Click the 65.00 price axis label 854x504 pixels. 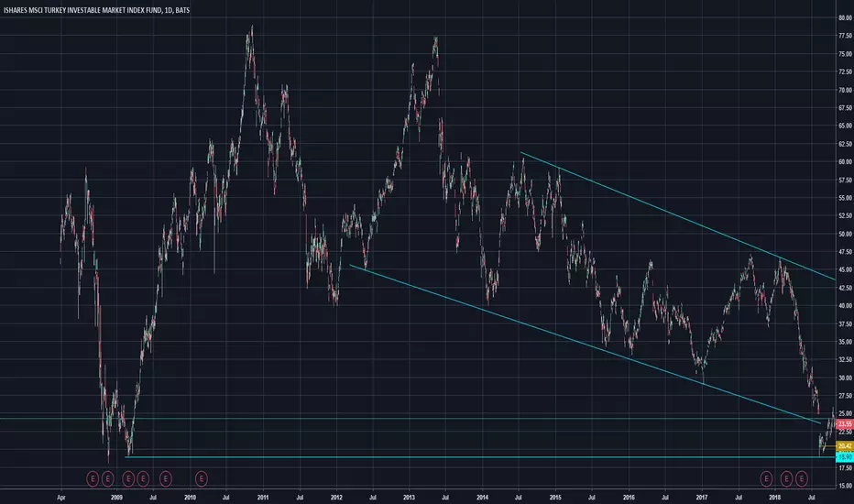pyautogui.click(x=845, y=126)
